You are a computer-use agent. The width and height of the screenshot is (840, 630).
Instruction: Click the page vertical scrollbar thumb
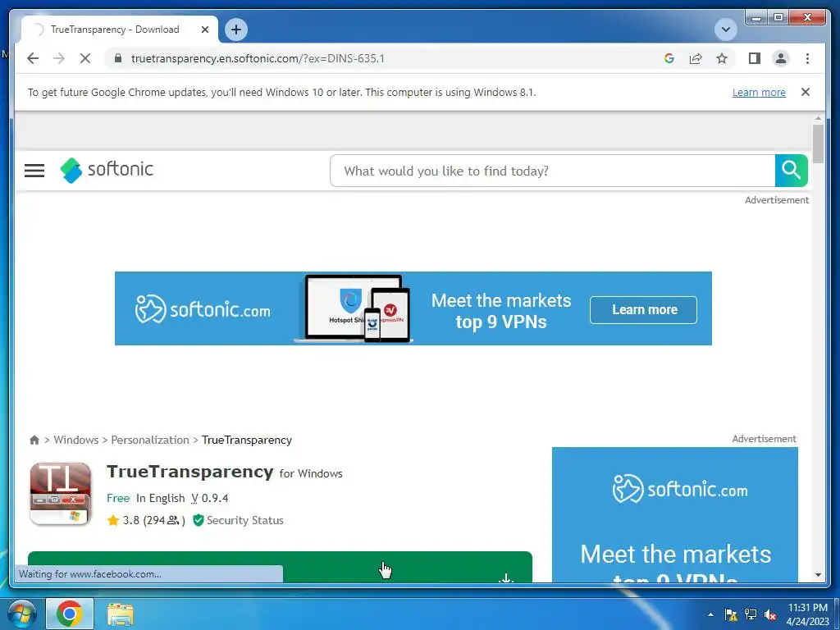coord(818,144)
